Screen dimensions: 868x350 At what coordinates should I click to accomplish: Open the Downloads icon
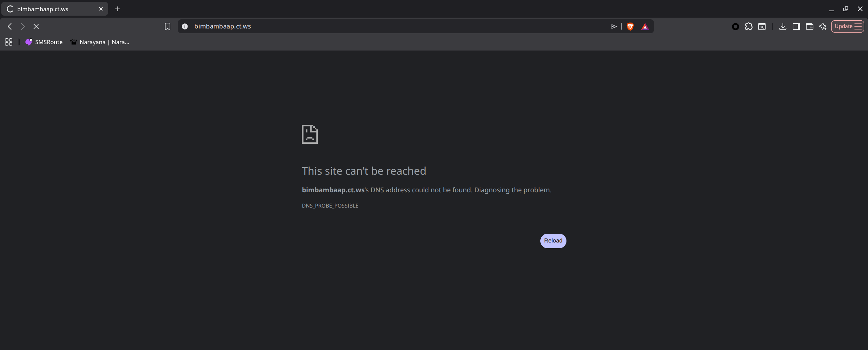pos(783,26)
